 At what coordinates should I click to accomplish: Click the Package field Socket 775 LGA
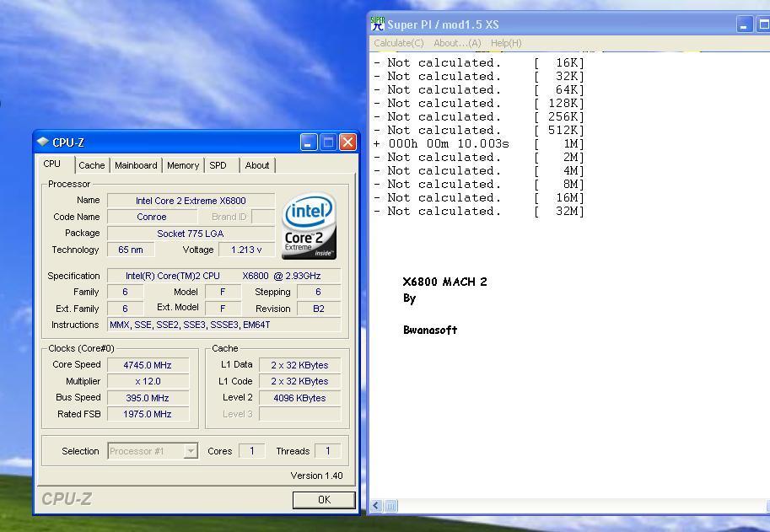click(x=191, y=234)
